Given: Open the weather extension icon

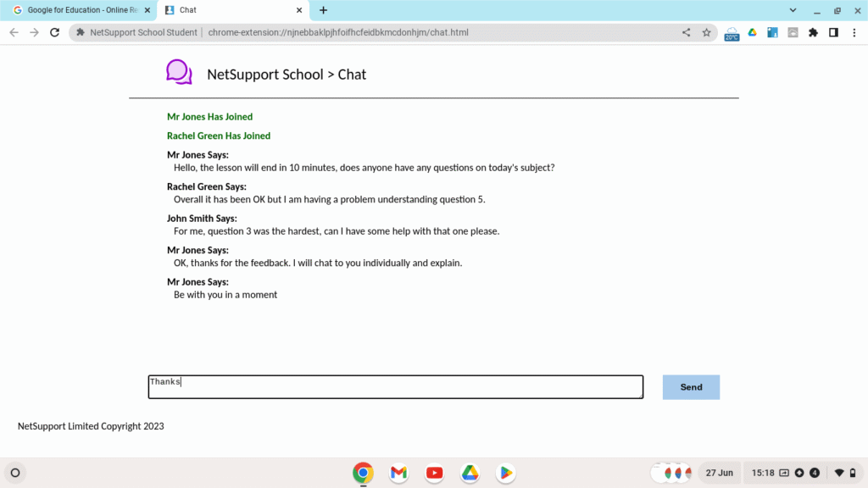Looking at the screenshot, I should pyautogui.click(x=732, y=34).
